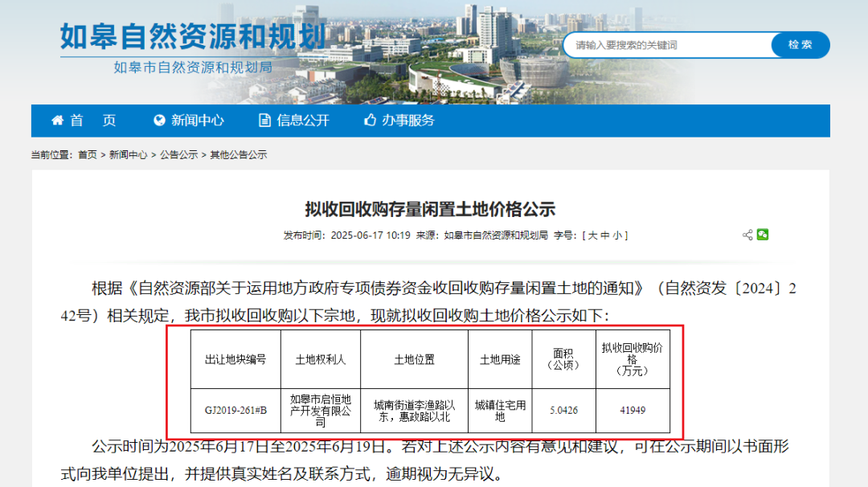Viewport: 868px width, 487px height.
Task: Click the document icon beside 信息公开
Action: pos(264,120)
